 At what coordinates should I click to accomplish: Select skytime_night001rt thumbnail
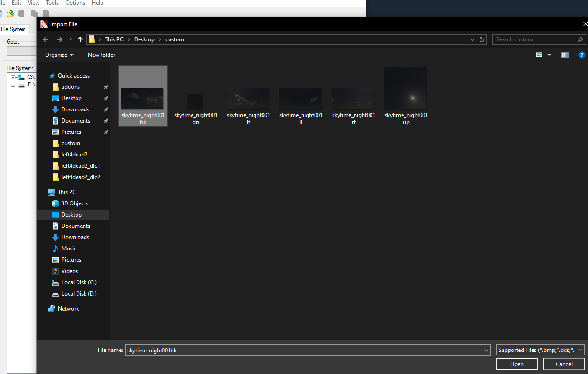pyautogui.click(x=353, y=99)
